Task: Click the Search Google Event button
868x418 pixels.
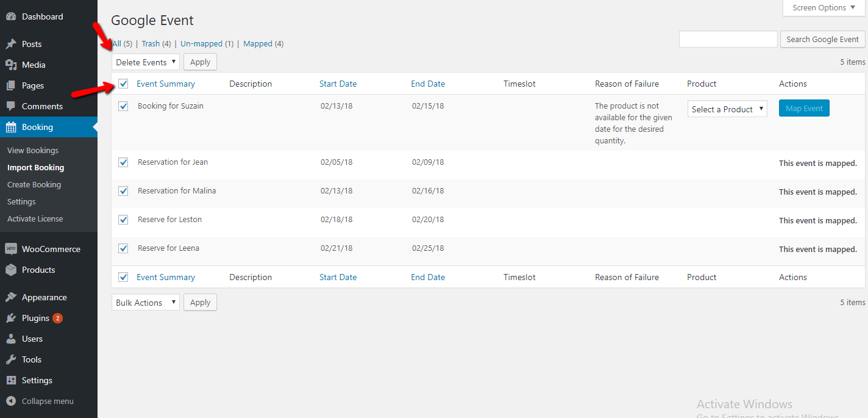Action: 822,39
